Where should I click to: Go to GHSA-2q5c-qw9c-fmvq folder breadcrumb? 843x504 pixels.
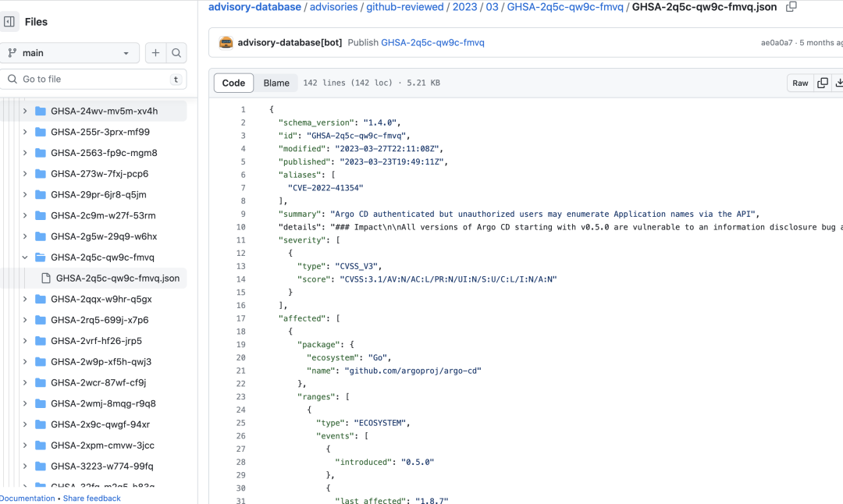(x=565, y=7)
